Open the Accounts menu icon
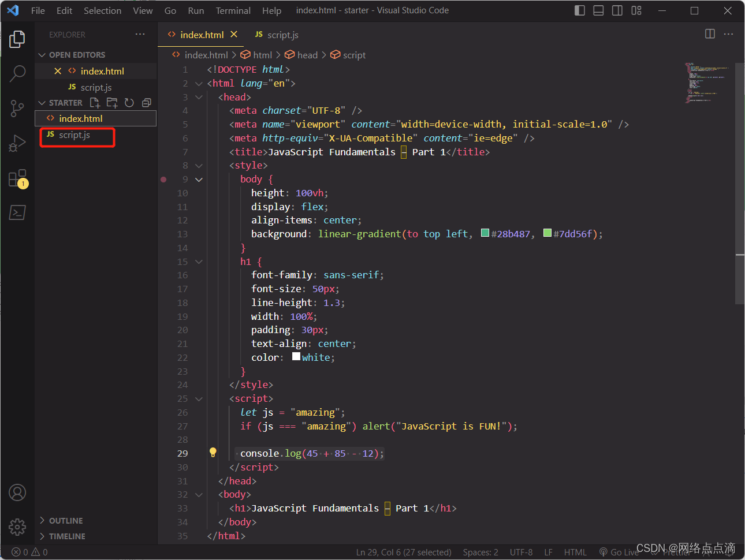Viewport: 745px width, 560px height. click(x=17, y=492)
